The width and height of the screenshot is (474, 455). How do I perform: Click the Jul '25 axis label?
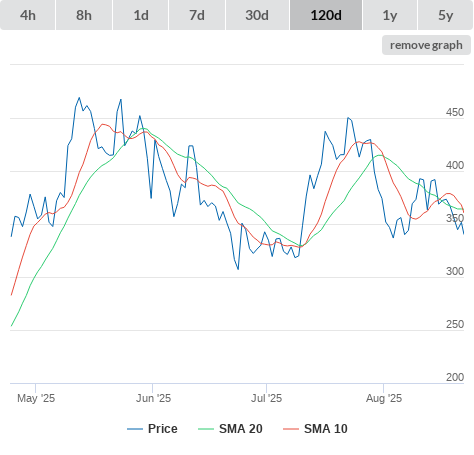(266, 398)
